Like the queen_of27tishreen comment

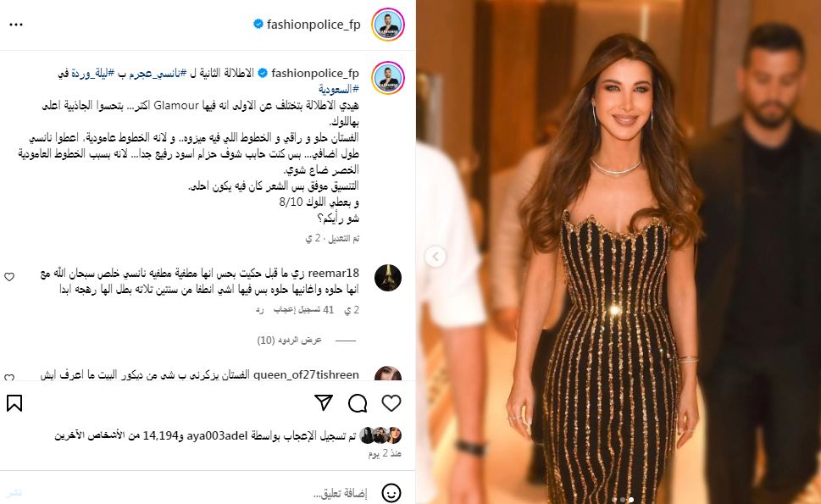(9, 377)
